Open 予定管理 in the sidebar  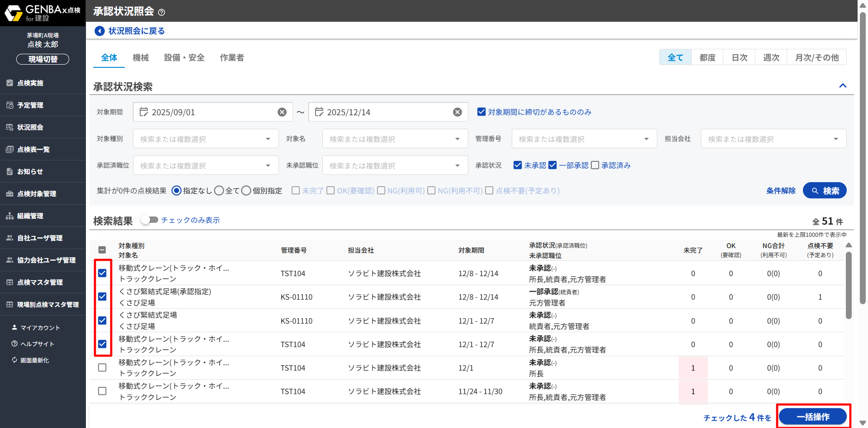[30, 105]
